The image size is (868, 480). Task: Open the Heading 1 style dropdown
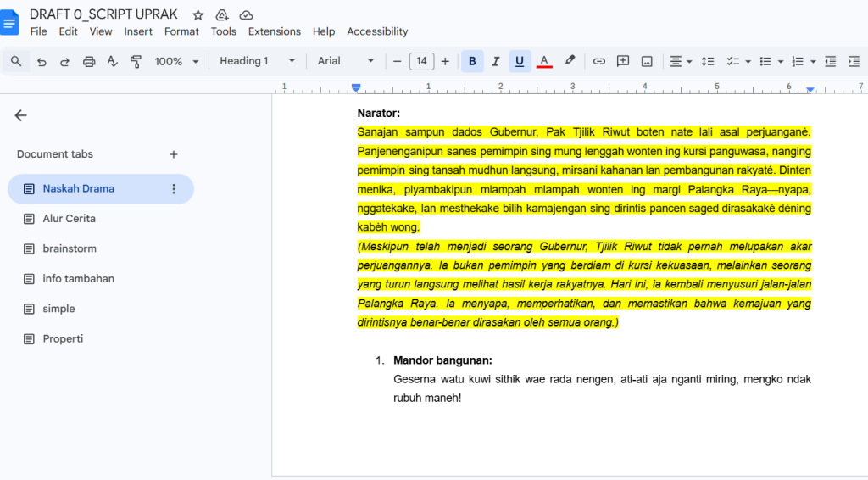point(258,61)
